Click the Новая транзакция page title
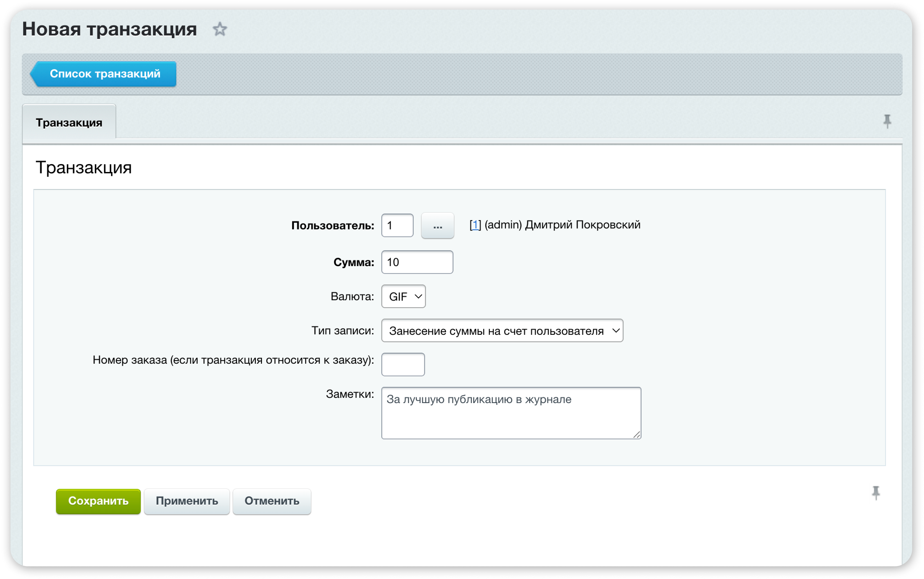Screen dimensions: 924x579 point(109,29)
